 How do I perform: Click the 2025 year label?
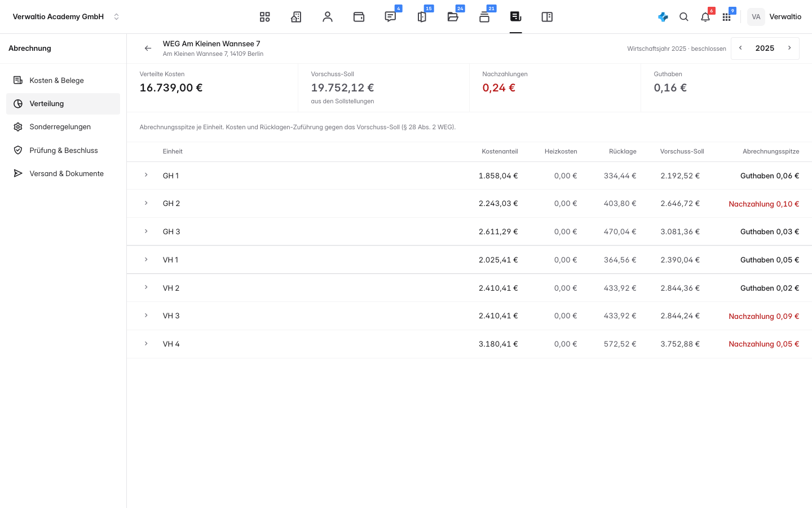pyautogui.click(x=765, y=48)
